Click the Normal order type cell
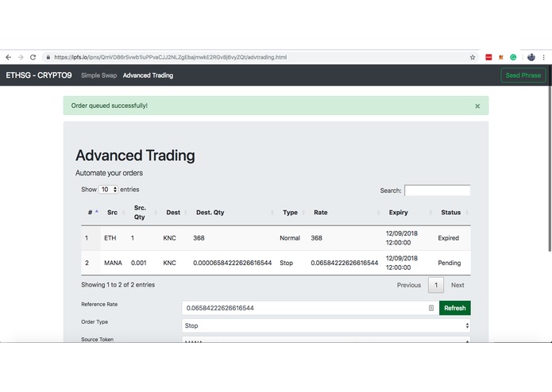The height and width of the screenshot is (392, 552). (x=290, y=238)
